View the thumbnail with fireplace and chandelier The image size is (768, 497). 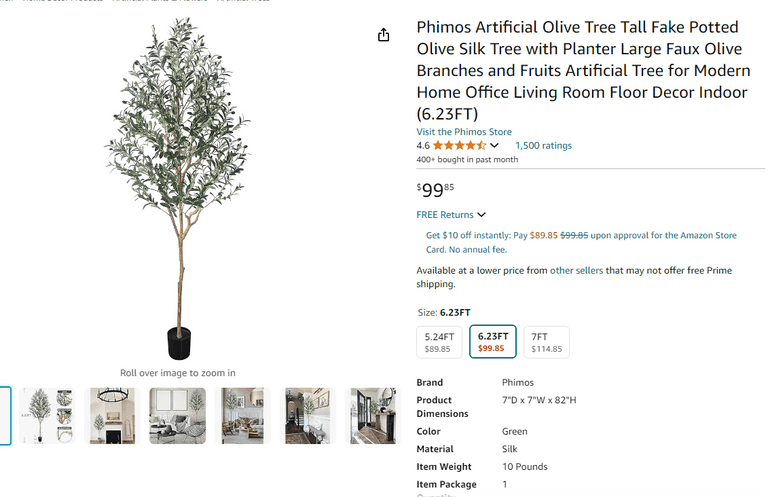tap(112, 415)
